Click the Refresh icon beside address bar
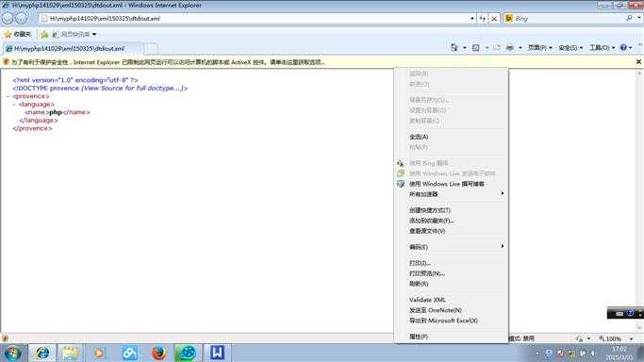 pyautogui.click(x=483, y=19)
